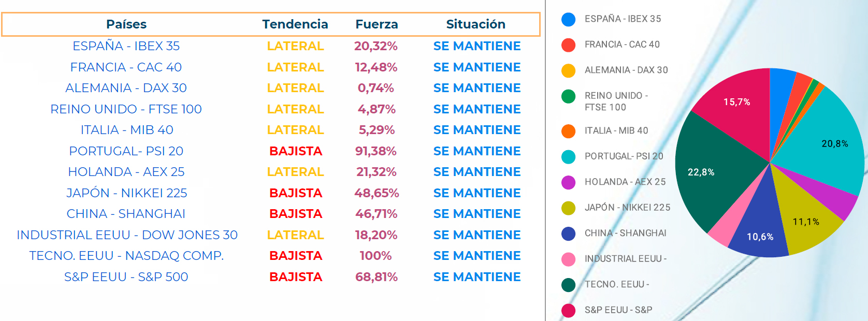Click the red Francia legend dot

(x=568, y=45)
